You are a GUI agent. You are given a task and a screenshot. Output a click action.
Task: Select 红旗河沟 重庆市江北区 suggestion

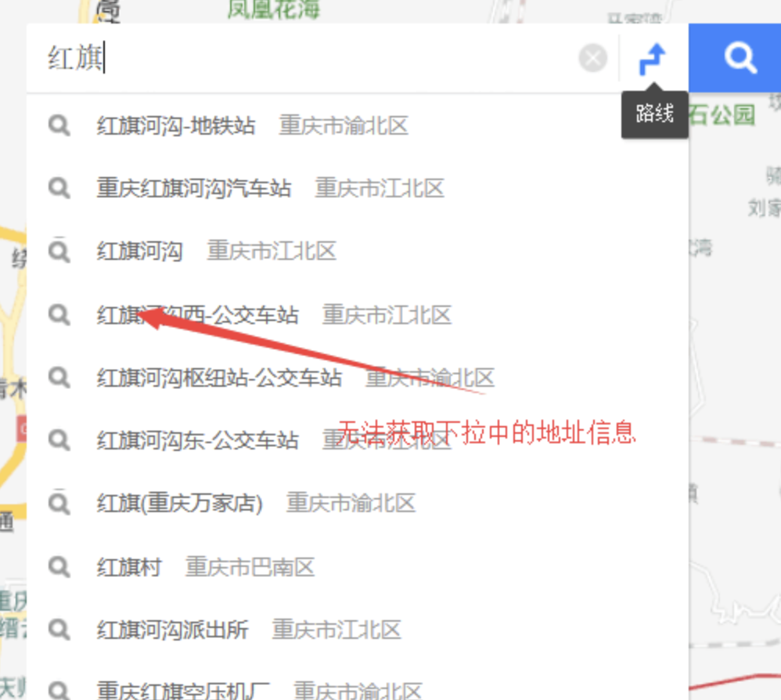139,251
